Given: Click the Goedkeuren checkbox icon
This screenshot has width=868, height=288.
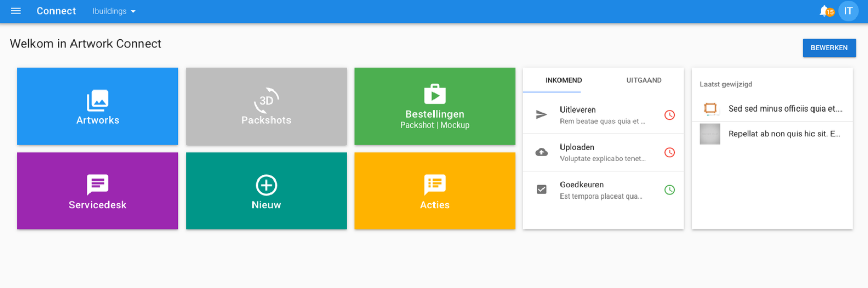Looking at the screenshot, I should tap(541, 190).
